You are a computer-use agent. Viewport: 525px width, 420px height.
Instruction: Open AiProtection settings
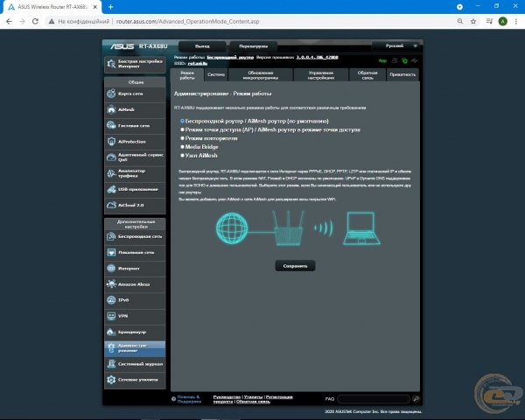[135, 142]
